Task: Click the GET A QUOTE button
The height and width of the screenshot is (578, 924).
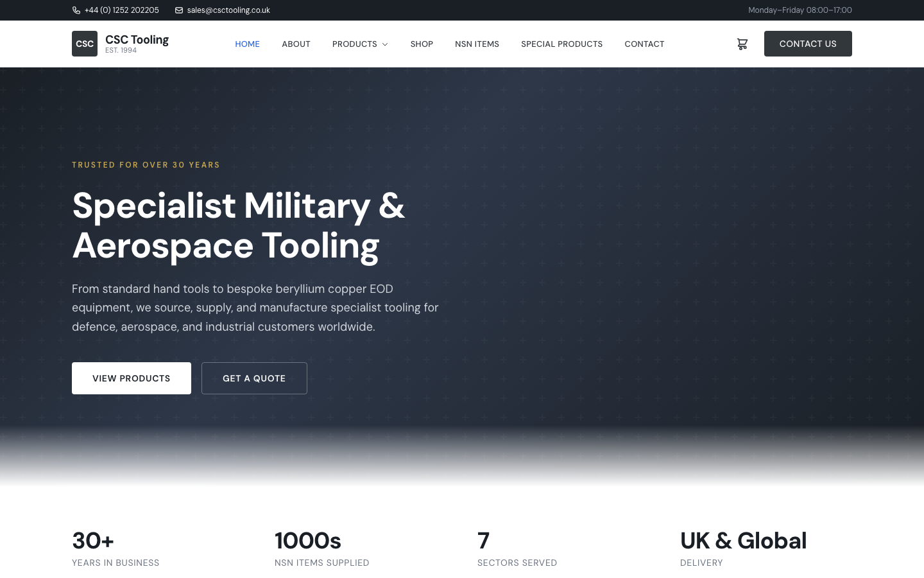Action: coord(254,378)
